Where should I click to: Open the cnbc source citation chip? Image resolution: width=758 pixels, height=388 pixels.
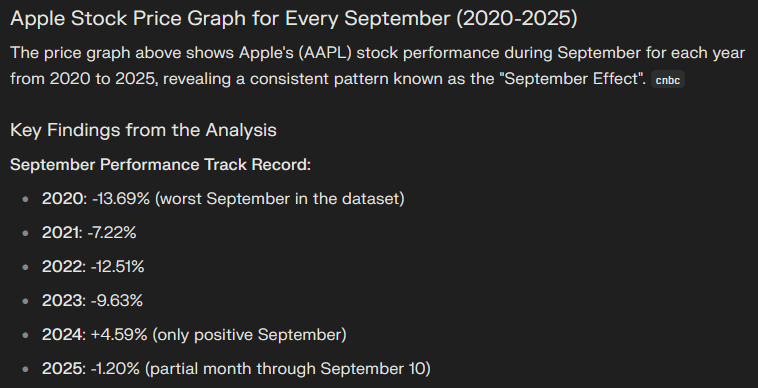(x=668, y=80)
